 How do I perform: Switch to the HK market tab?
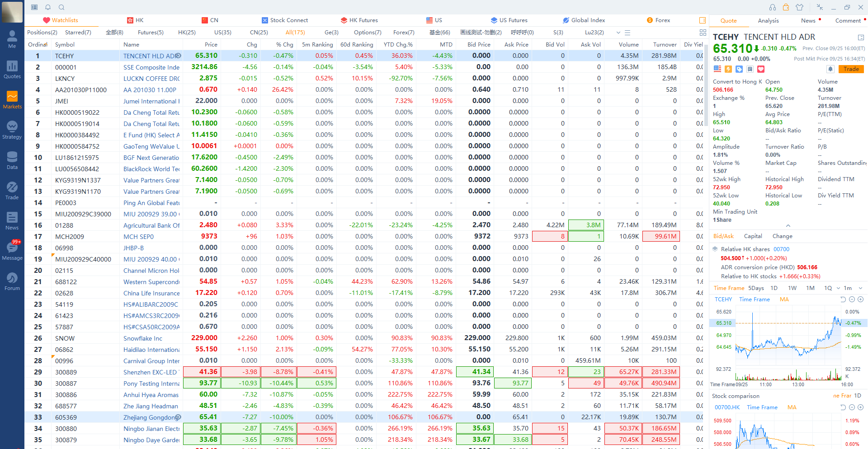click(135, 20)
